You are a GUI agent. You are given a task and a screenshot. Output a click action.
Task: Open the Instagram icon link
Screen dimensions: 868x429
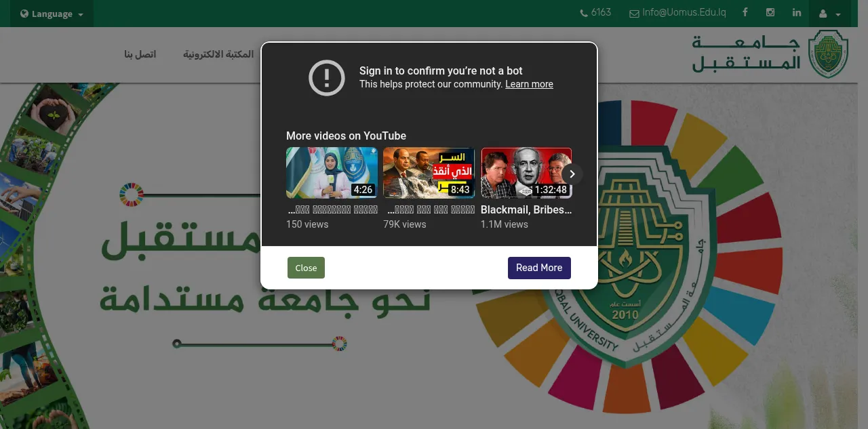(770, 12)
